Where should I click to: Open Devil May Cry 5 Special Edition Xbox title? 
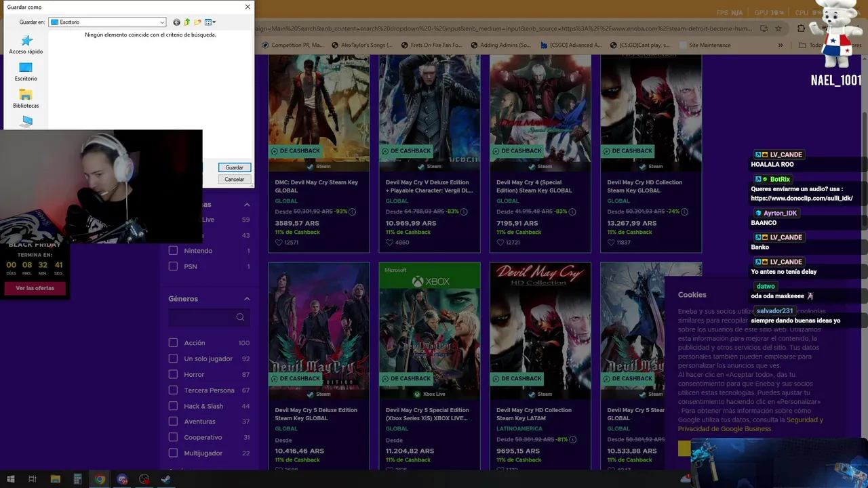427,414
